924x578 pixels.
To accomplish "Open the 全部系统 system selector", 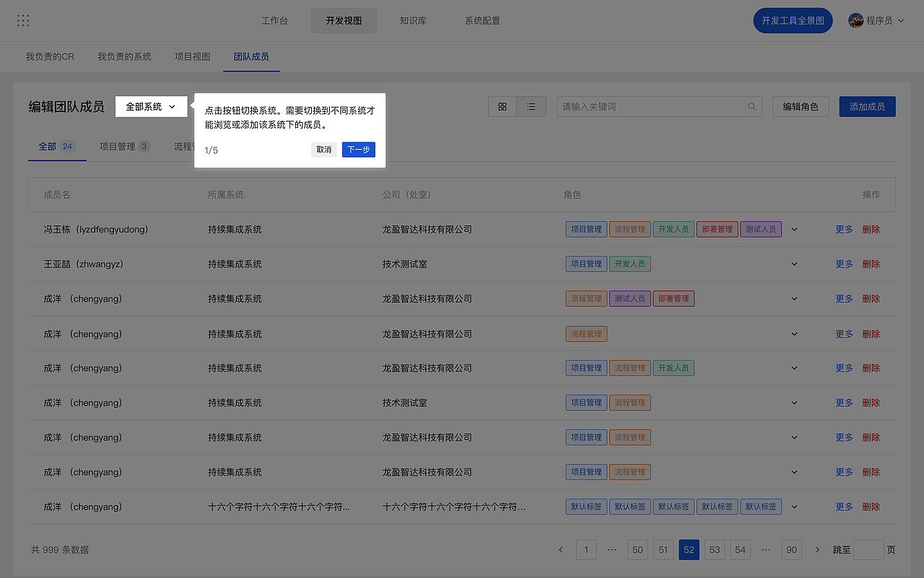I will 151,106.
